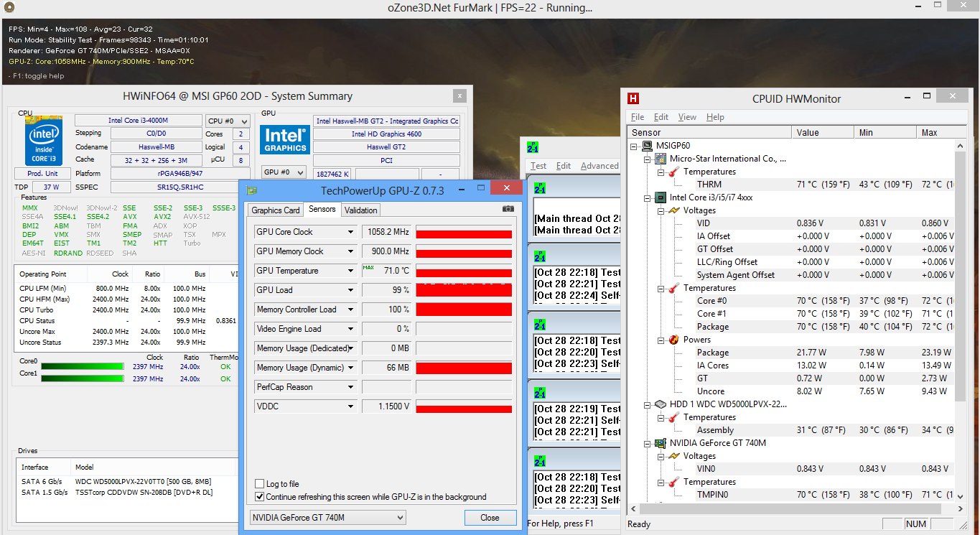Switch to the Validation tab in GPU-Z
This screenshot has width=980, height=535.
coord(360,210)
